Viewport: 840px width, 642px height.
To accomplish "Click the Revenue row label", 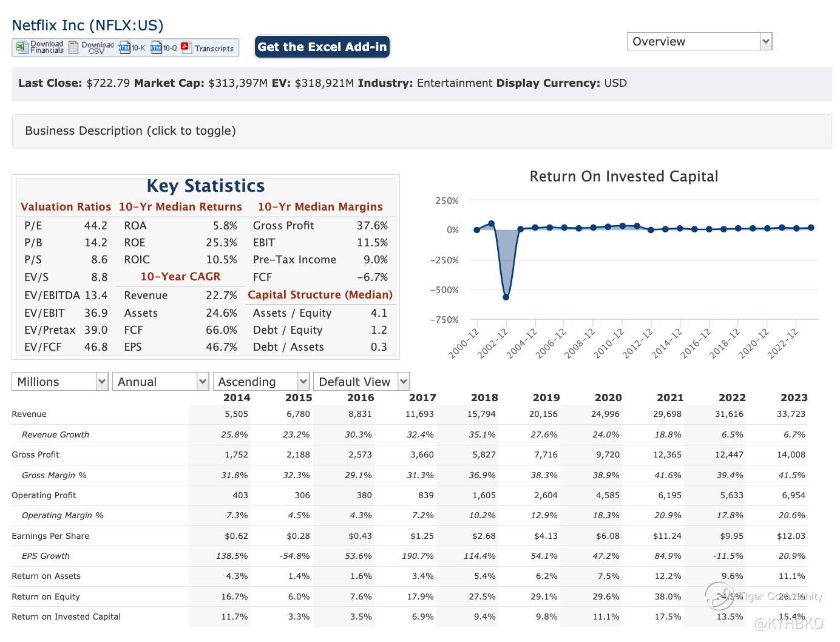I will 29,414.
